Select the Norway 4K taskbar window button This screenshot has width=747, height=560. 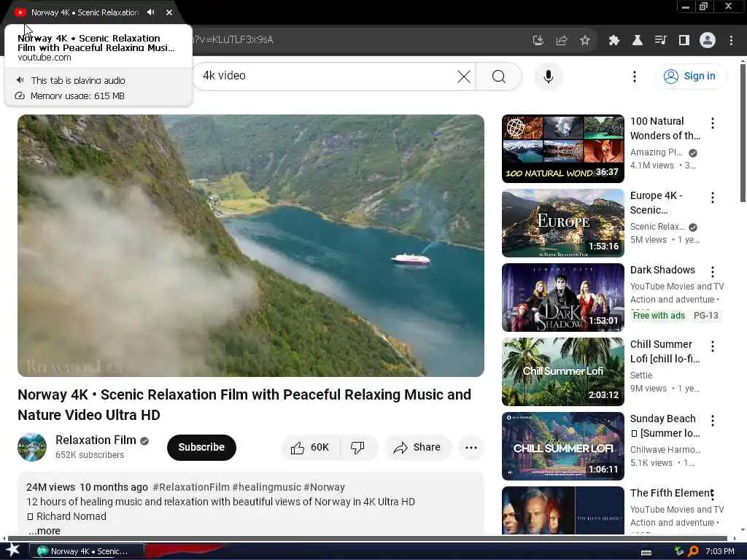(87, 551)
